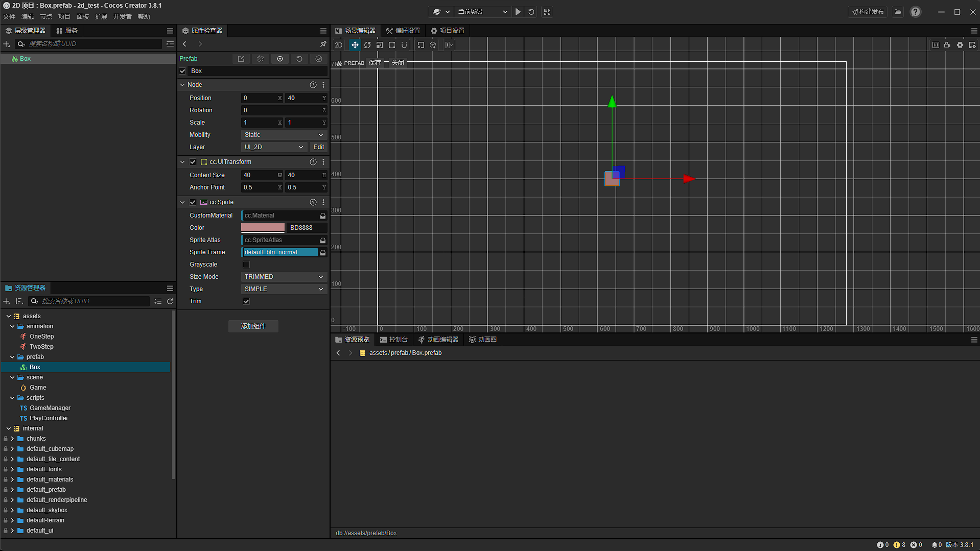Open the Size Mode TRIMMED dropdown
Image resolution: width=980 pixels, height=551 pixels.
tap(284, 277)
